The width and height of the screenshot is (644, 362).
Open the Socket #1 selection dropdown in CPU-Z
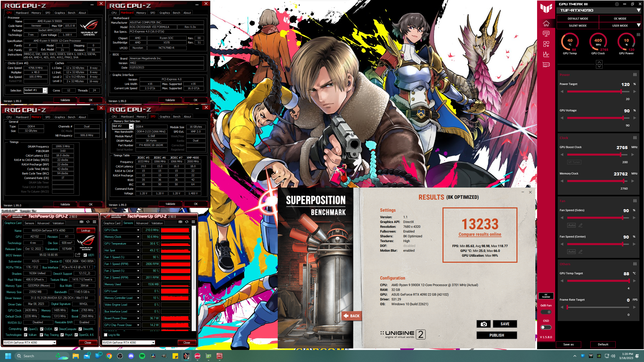pyautogui.click(x=45, y=90)
